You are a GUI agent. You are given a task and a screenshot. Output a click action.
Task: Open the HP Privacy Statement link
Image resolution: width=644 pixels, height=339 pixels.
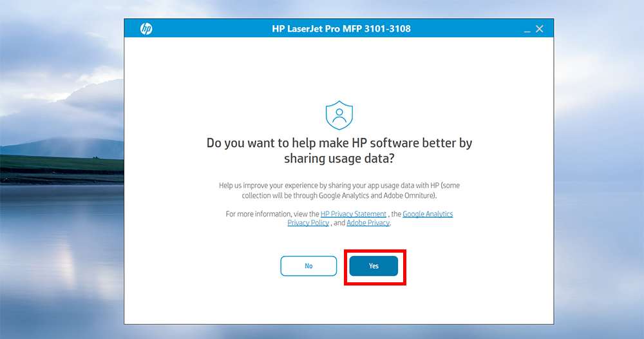(x=353, y=214)
